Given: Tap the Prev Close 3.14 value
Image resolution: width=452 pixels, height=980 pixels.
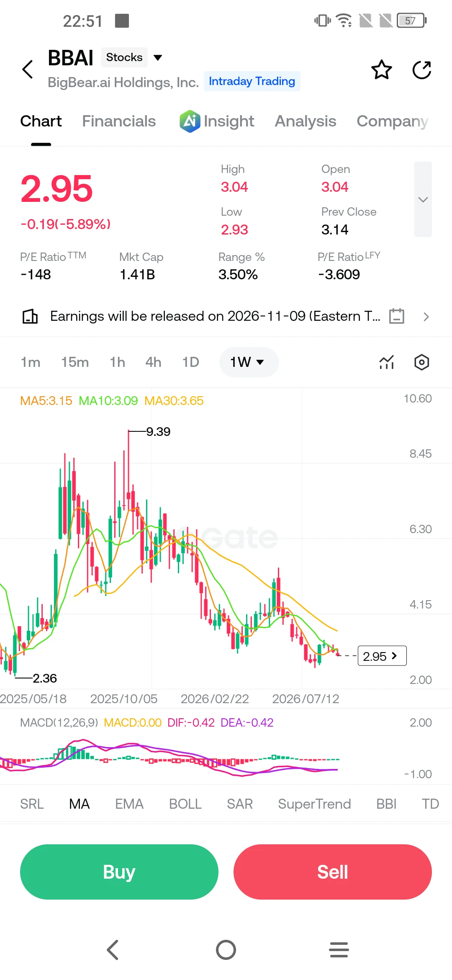Looking at the screenshot, I should [x=335, y=230].
